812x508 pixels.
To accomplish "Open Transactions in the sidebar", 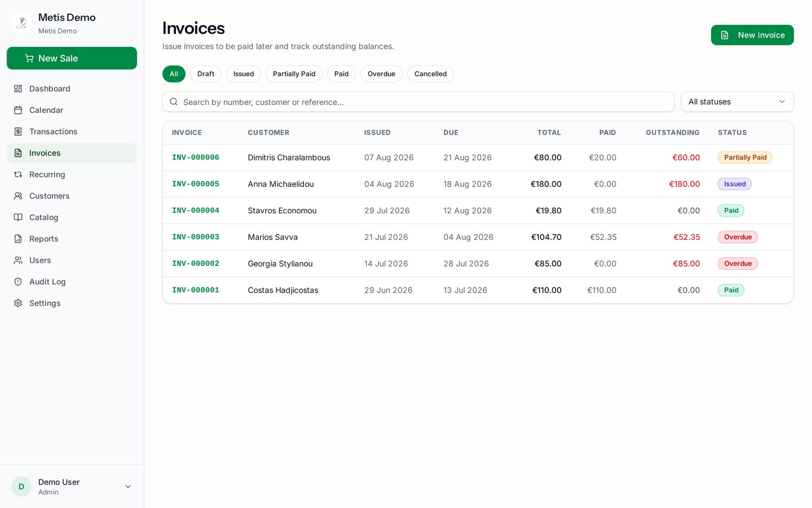I will pos(72,132).
